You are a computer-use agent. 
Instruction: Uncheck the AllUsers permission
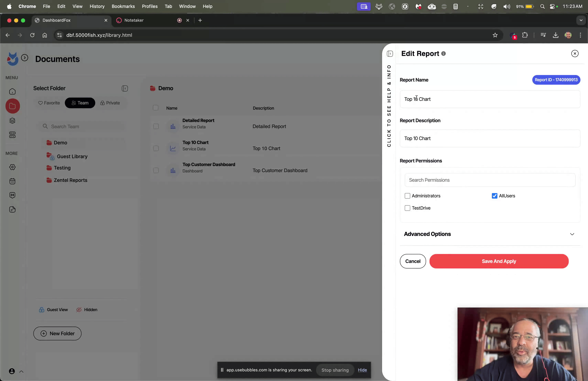tap(494, 196)
